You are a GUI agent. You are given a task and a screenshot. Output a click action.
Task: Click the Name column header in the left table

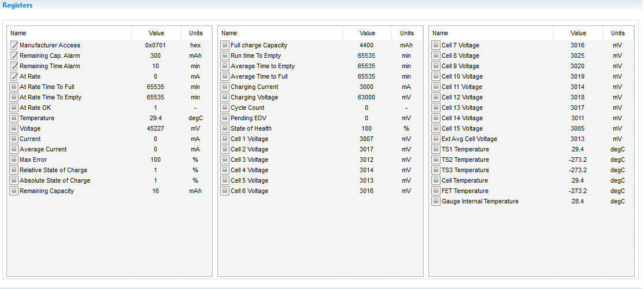click(x=69, y=34)
